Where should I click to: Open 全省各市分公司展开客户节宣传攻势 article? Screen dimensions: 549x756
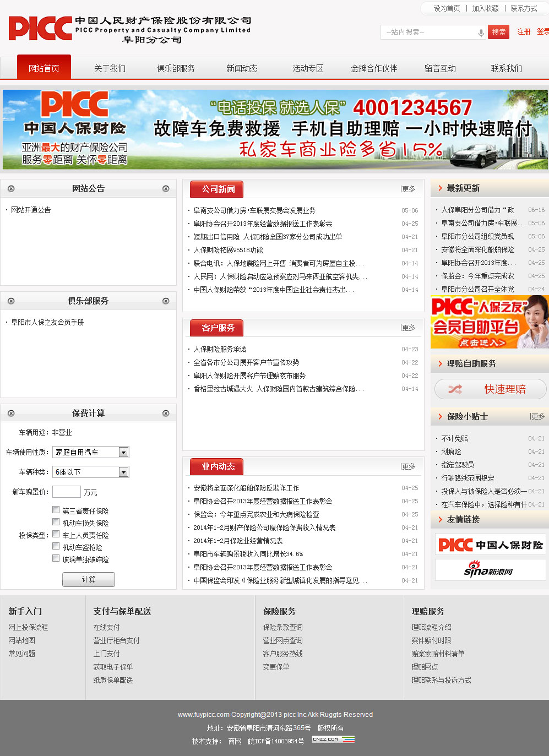pos(246,362)
